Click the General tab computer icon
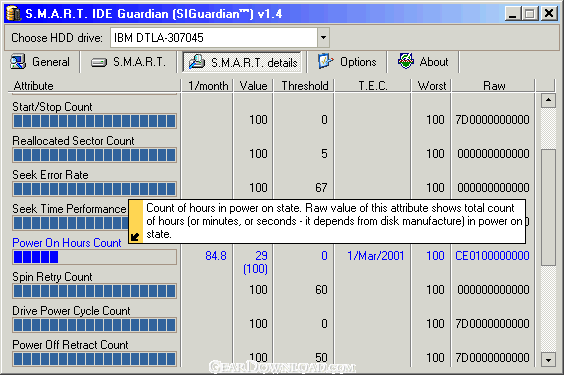The width and height of the screenshot is (564, 375). (x=18, y=61)
